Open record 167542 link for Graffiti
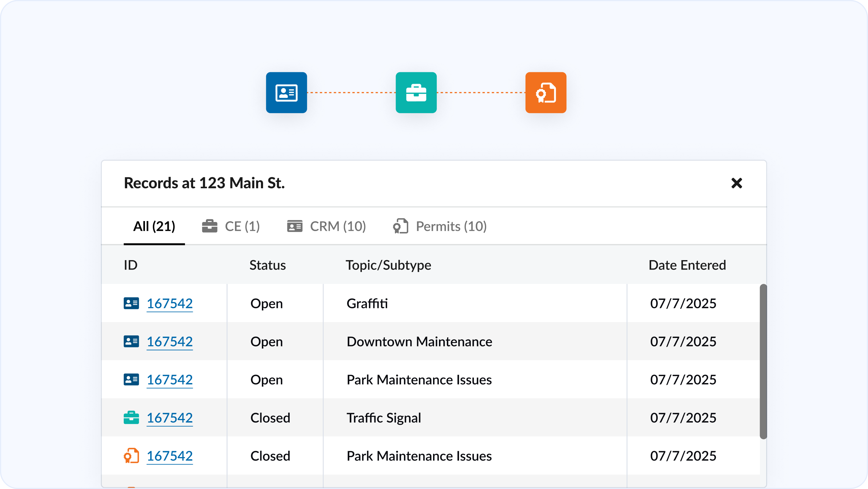This screenshot has width=868, height=489. (169, 303)
